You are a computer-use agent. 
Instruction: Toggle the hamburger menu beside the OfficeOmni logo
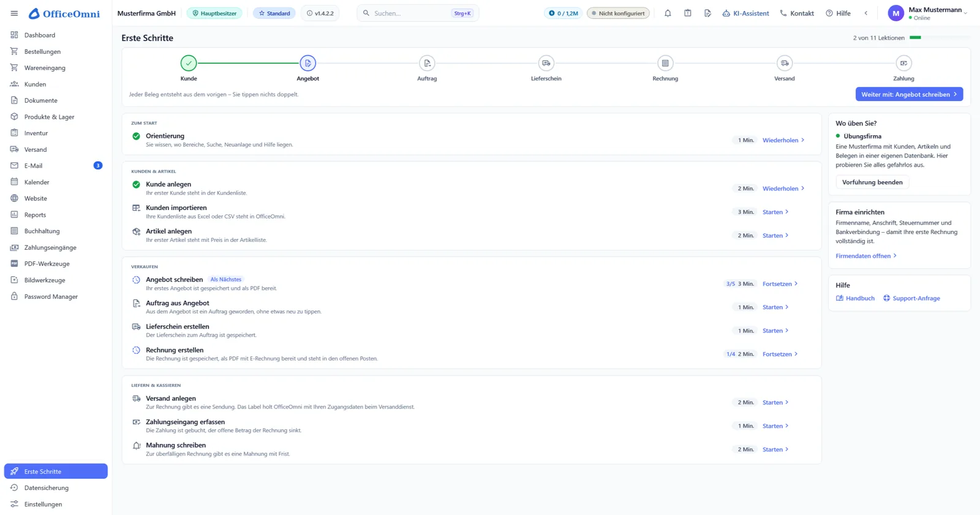pyautogui.click(x=14, y=13)
